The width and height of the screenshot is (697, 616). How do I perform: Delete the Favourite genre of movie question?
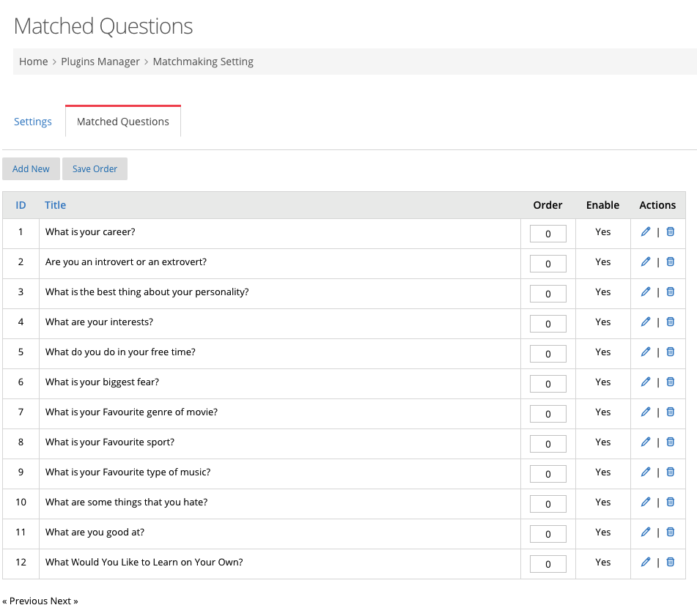(x=671, y=412)
